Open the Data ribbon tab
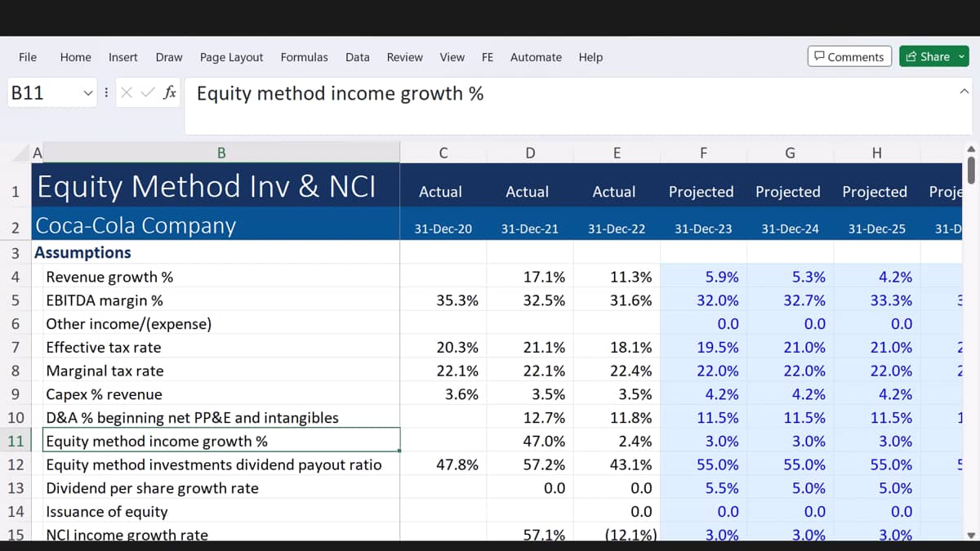Image resolution: width=980 pixels, height=551 pixels. tap(357, 57)
